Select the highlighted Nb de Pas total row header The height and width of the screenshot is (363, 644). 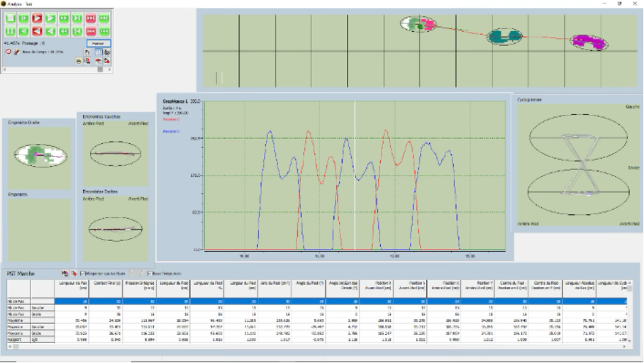pos(18,301)
